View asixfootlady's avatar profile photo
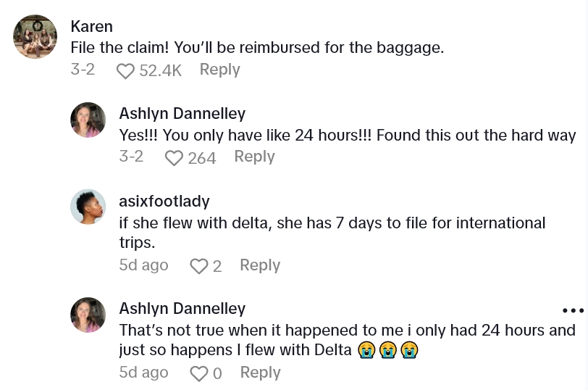The width and height of the screenshot is (588, 390). click(x=88, y=207)
